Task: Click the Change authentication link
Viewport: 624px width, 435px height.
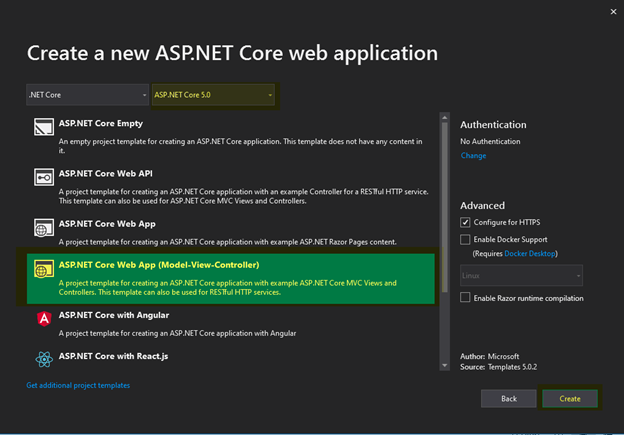Action: coord(473,156)
